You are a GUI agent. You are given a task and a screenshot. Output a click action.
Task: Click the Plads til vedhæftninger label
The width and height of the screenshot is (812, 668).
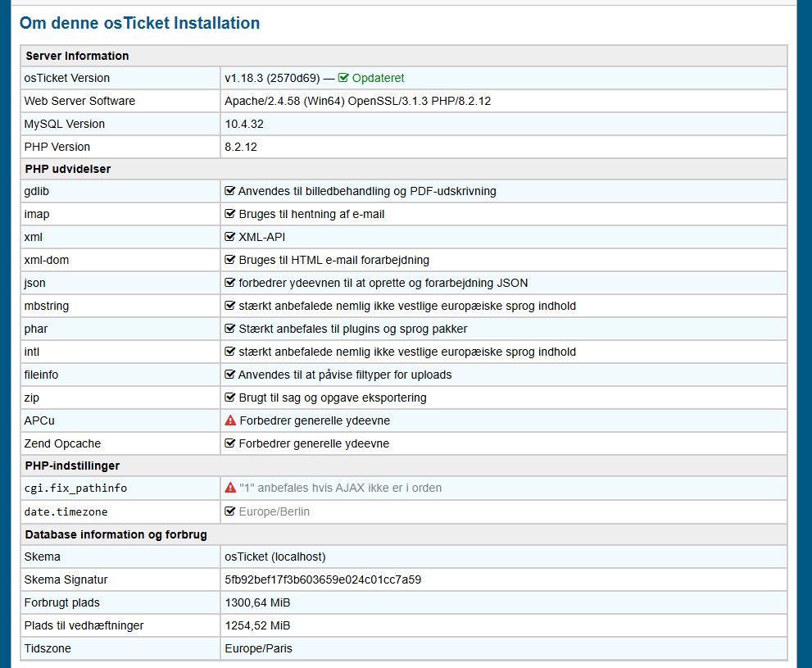pos(84,625)
